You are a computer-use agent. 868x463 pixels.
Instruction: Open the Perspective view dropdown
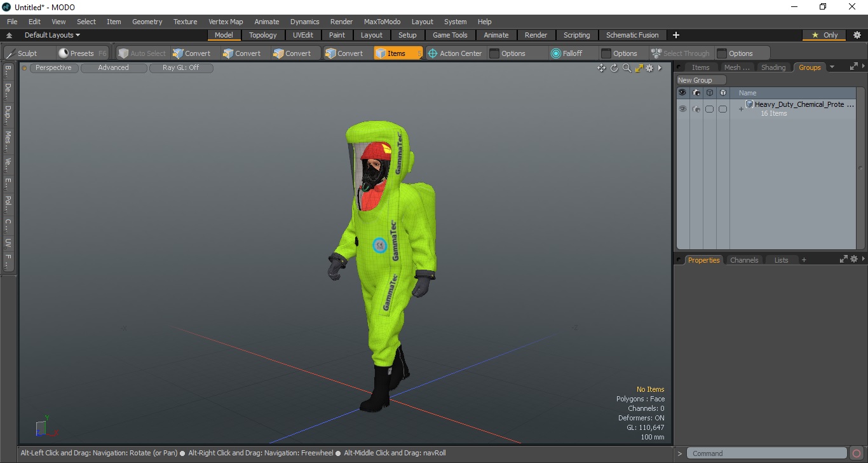(x=53, y=67)
